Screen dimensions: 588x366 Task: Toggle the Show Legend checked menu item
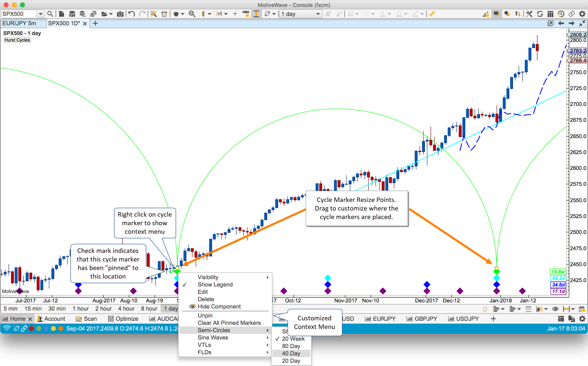tap(215, 285)
